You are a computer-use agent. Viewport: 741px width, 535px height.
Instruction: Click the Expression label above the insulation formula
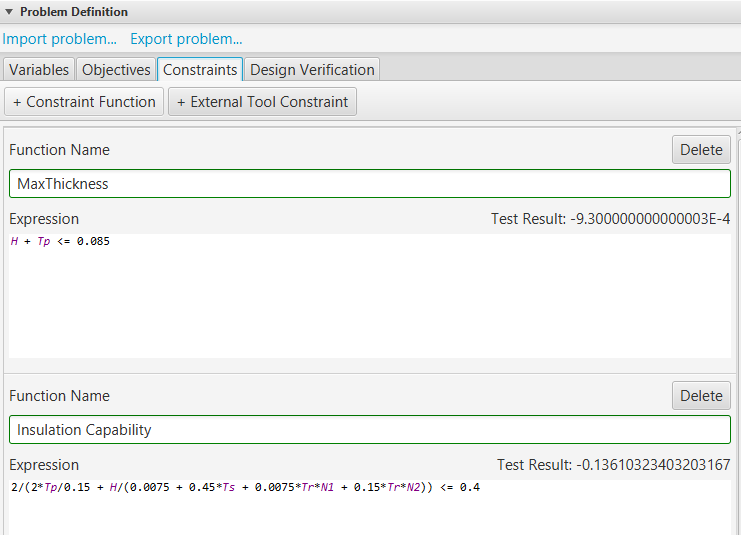(44, 465)
